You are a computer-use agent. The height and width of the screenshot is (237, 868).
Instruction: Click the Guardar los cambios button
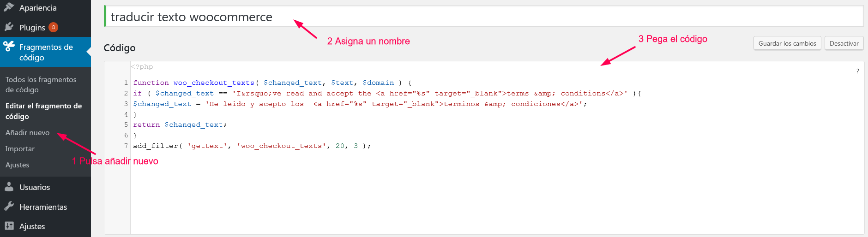[787, 43]
